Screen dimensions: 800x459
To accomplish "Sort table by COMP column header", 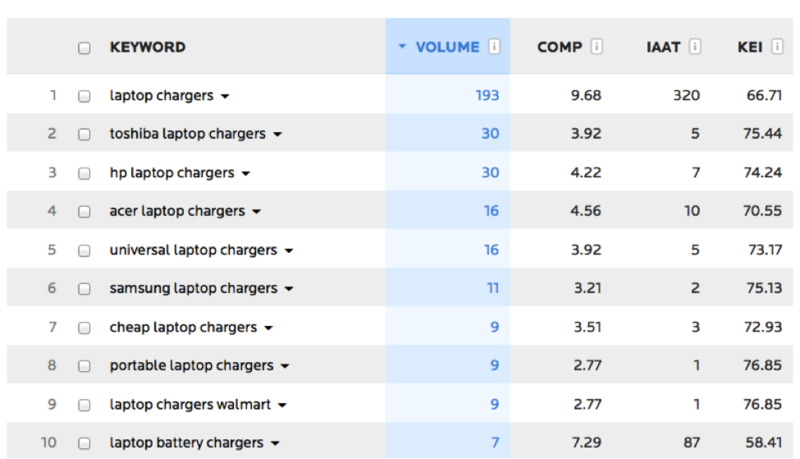I will tap(560, 47).
